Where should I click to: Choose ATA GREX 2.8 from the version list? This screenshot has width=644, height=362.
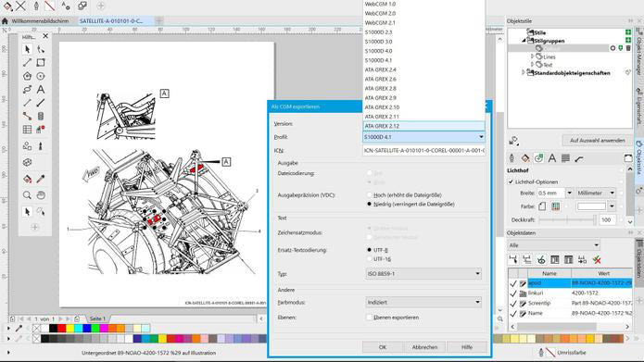[423, 88]
